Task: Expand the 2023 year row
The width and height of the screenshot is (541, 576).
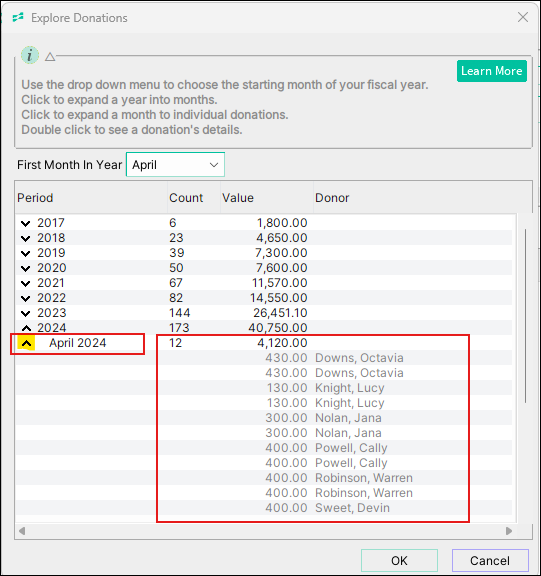Action: coord(25,313)
